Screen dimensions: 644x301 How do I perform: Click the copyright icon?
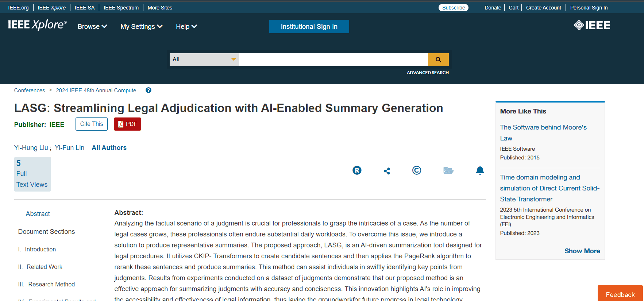pyautogui.click(x=416, y=170)
